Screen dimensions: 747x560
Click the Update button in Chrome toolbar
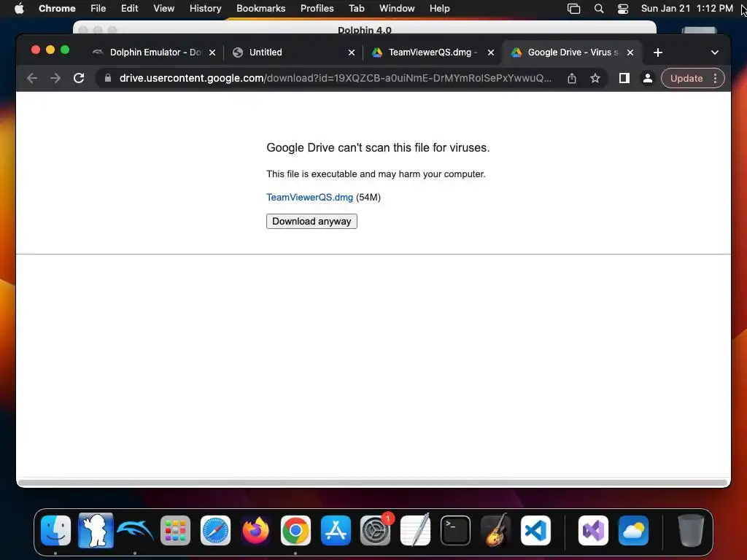[x=686, y=78]
